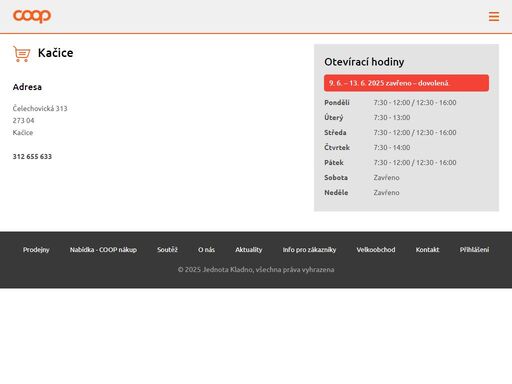Click the Pondělí opening hours row
Screen dimensions: 512x384
(406, 103)
